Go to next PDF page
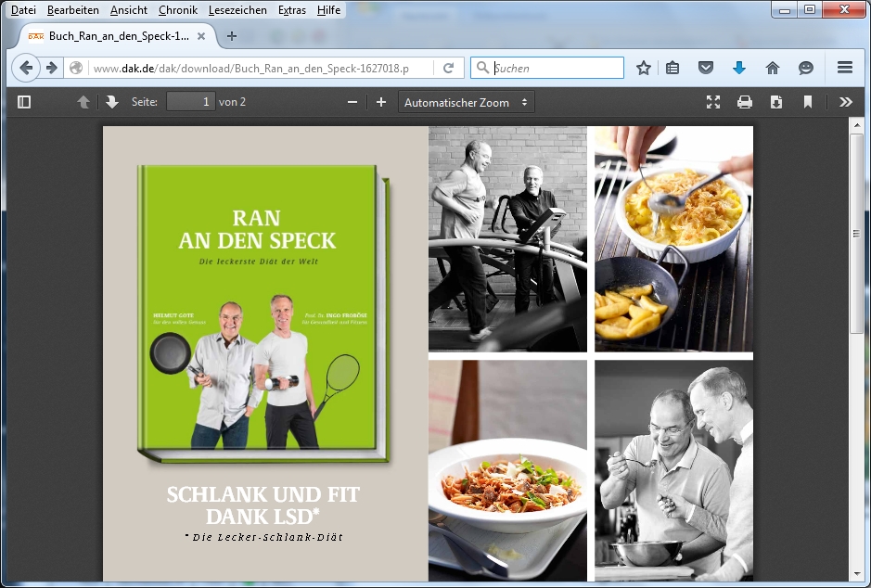This screenshot has height=588, width=871. click(112, 102)
